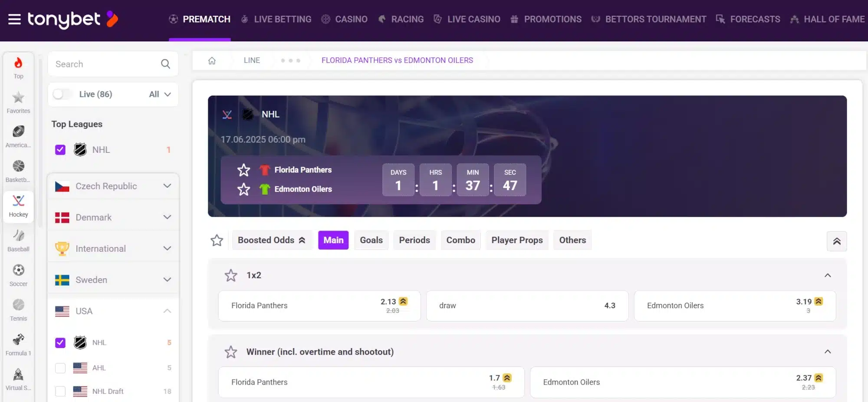The height and width of the screenshot is (402, 868).
Task: Switch to the Boosted Odds tab
Action: coord(272,241)
